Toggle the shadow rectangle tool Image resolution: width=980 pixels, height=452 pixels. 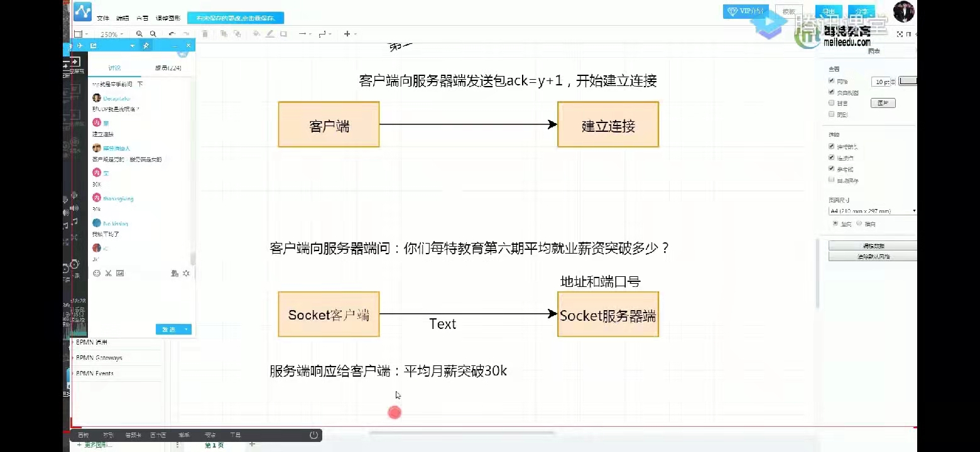[x=283, y=34]
